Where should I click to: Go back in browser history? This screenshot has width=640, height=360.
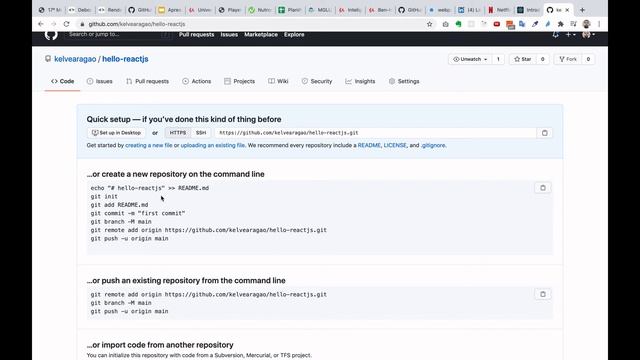click(x=41, y=24)
